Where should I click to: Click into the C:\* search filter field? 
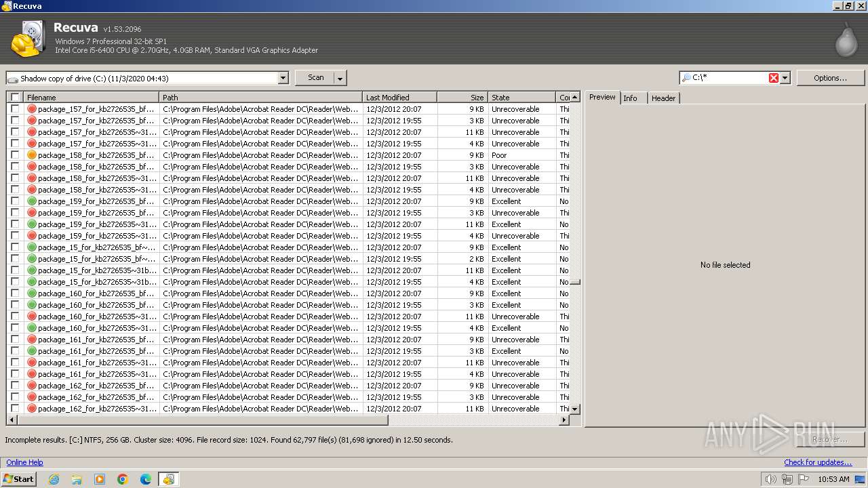(x=729, y=78)
